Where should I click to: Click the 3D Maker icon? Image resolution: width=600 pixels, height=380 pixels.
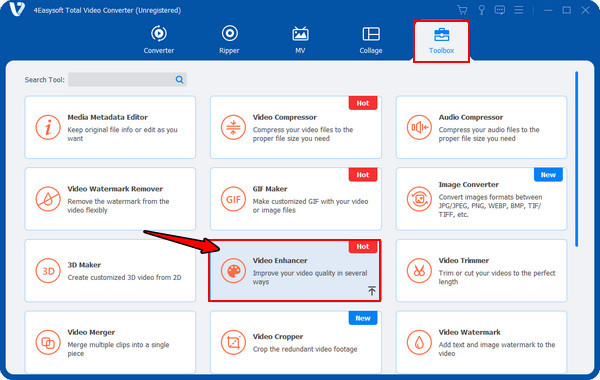coord(48,271)
